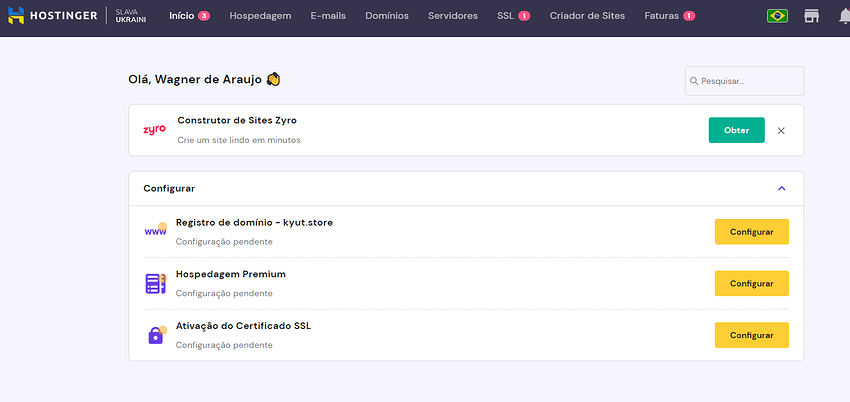This screenshot has width=850, height=402.
Task: Click the Hostinger logo
Action: coord(53,16)
